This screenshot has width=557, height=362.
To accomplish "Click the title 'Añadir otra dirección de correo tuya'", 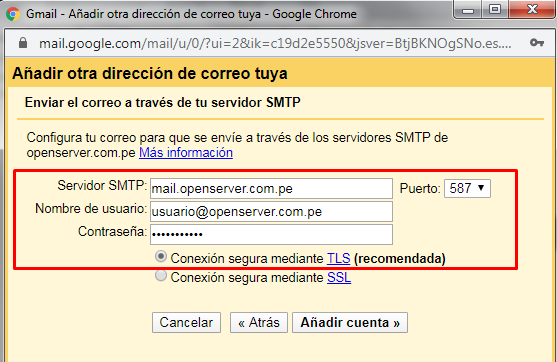I will click(x=150, y=74).
